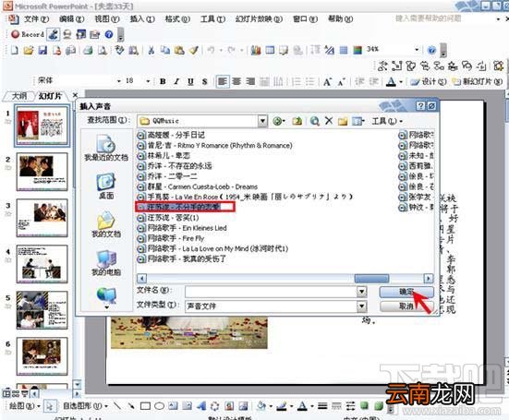Expand the font size 18 dropdown
Screen dimensions: 509x420
(148, 80)
